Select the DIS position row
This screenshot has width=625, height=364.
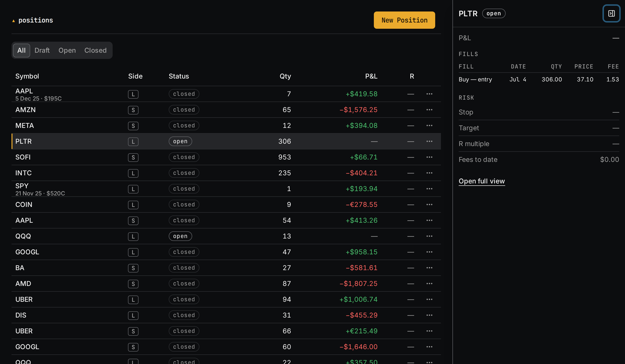tap(226, 315)
